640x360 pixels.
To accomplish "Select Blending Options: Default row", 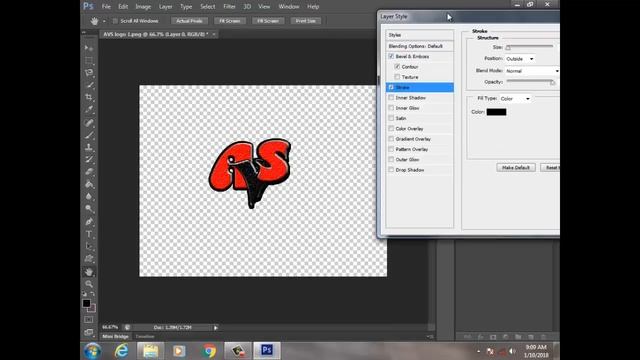I will tap(420, 46).
